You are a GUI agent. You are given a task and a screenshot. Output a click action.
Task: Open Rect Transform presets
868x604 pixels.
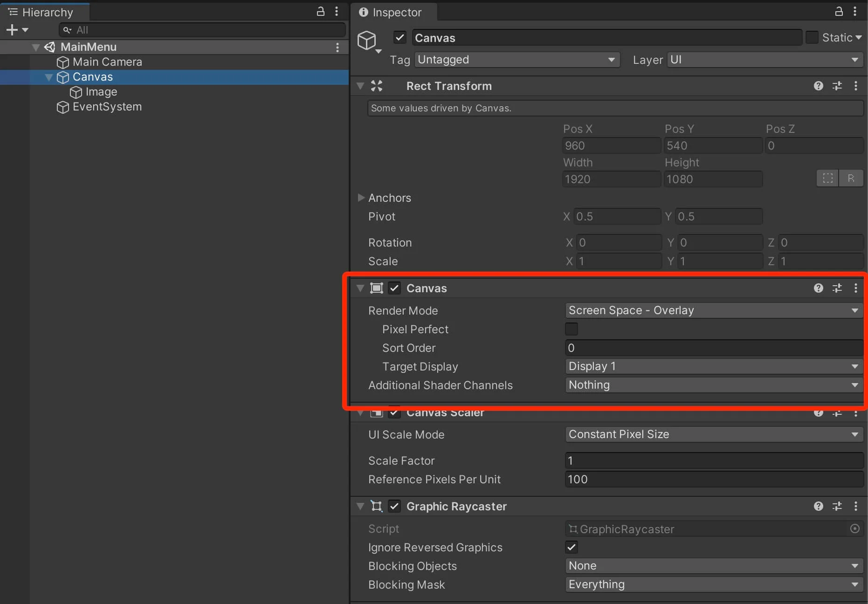(837, 86)
